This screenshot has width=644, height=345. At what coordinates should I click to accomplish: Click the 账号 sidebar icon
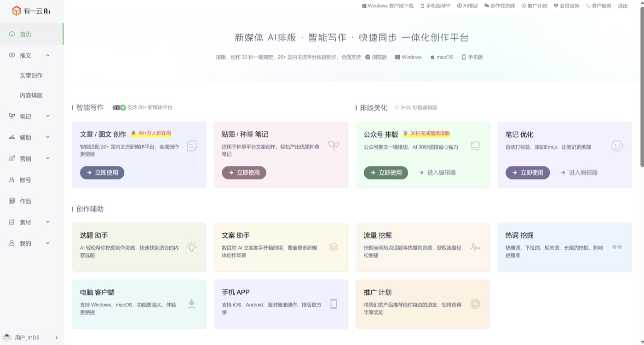click(x=12, y=180)
